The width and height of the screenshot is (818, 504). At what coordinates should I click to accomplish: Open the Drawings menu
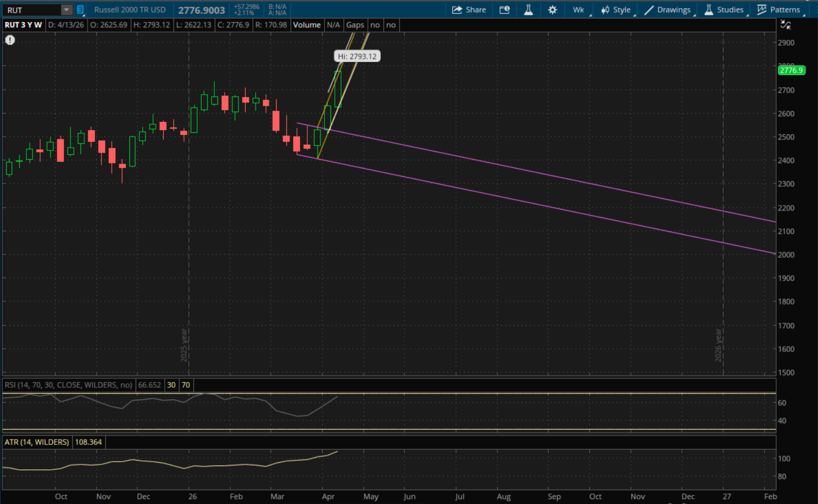pos(667,10)
